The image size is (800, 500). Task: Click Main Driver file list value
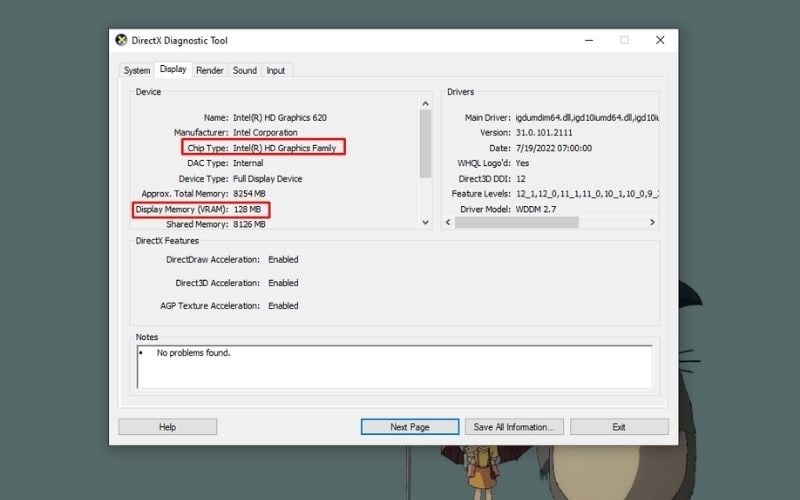[587, 118]
